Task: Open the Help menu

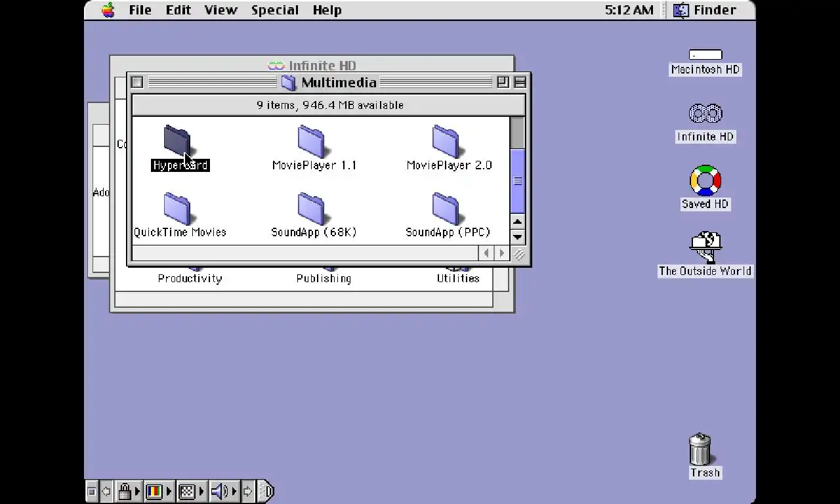Action: point(327,10)
